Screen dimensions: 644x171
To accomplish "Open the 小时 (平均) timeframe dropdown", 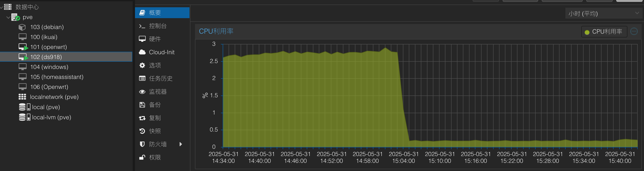I will pyautogui.click(x=604, y=13).
